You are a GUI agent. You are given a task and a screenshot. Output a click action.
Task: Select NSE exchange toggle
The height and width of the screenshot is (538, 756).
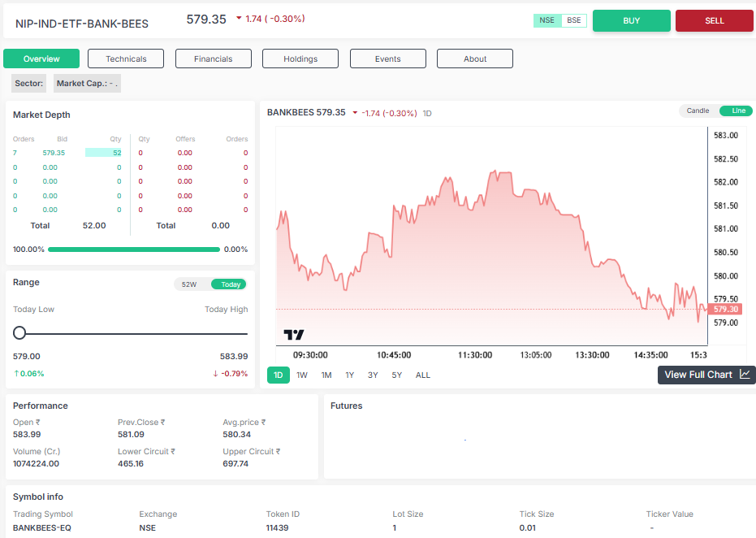(x=546, y=20)
